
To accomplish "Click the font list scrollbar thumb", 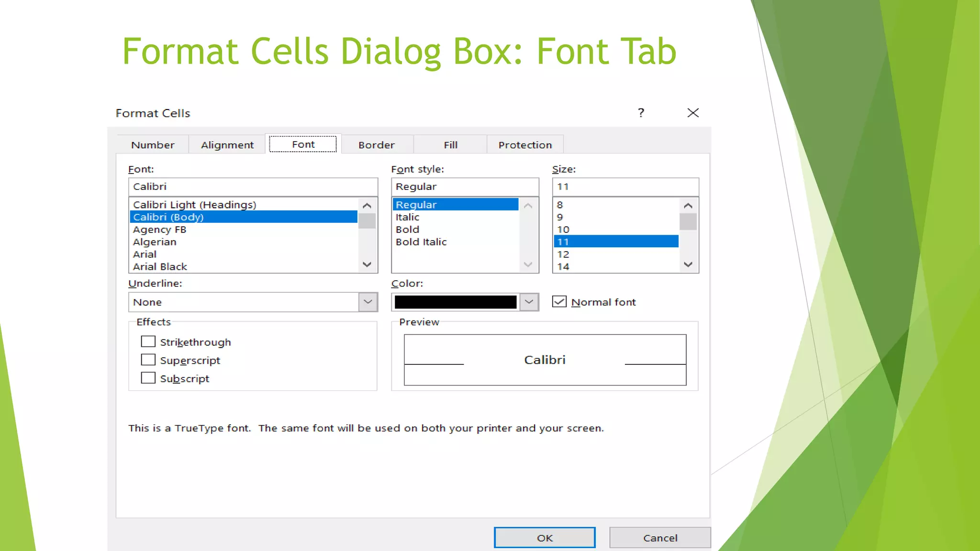I will pos(367,221).
